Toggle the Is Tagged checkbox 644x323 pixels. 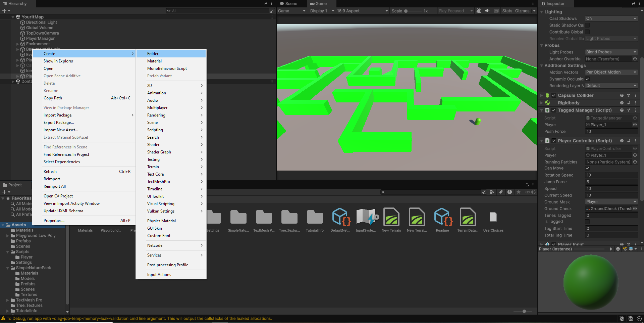click(587, 222)
